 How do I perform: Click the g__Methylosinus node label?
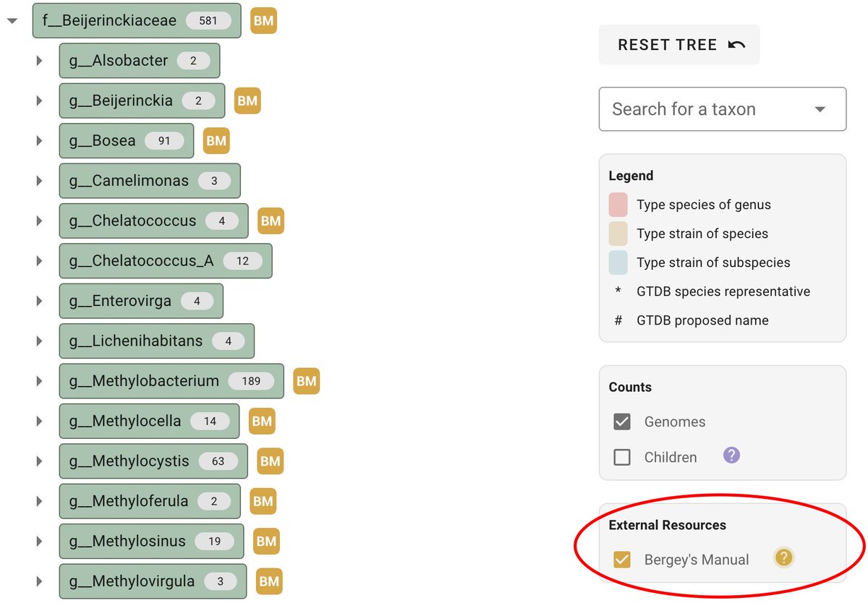pyautogui.click(x=127, y=541)
